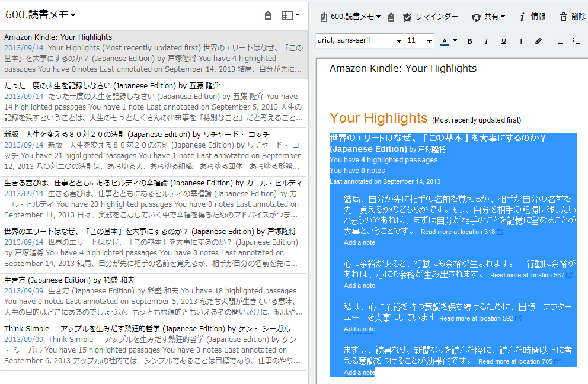The width and height of the screenshot is (588, 384).
Task: Click the external link icon after location 587
Action: pos(569,275)
